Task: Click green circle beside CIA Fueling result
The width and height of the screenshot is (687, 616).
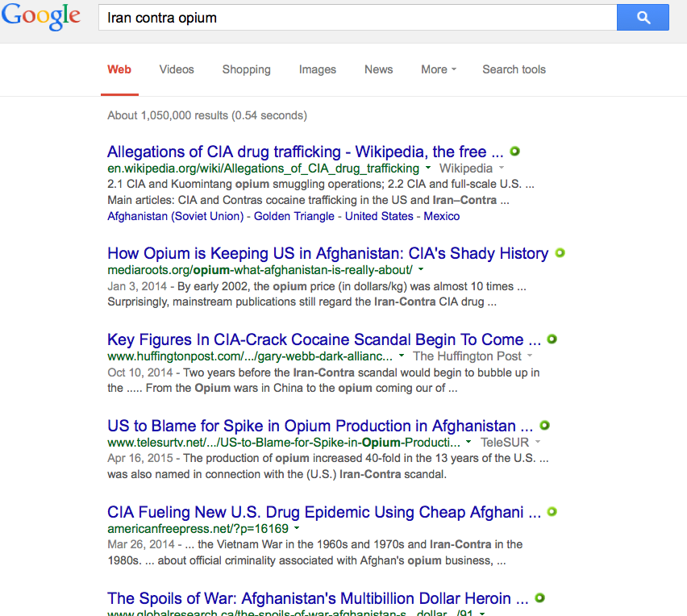Action: click(552, 511)
